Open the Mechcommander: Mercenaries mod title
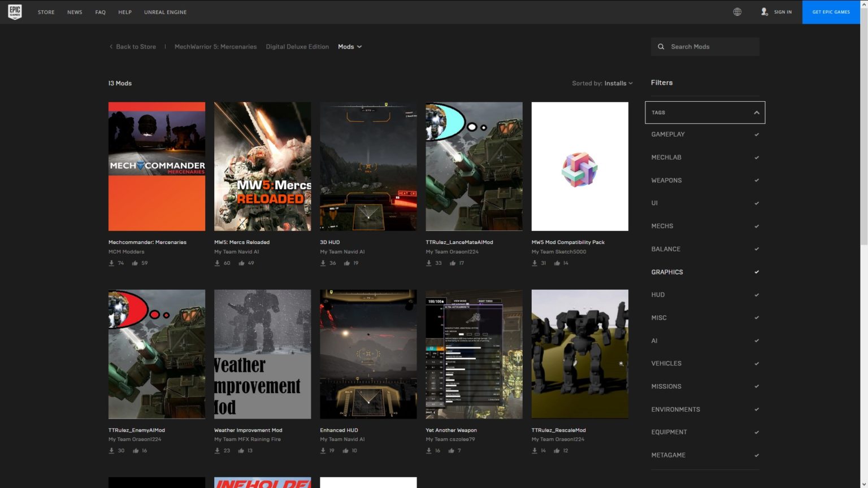 coord(147,242)
